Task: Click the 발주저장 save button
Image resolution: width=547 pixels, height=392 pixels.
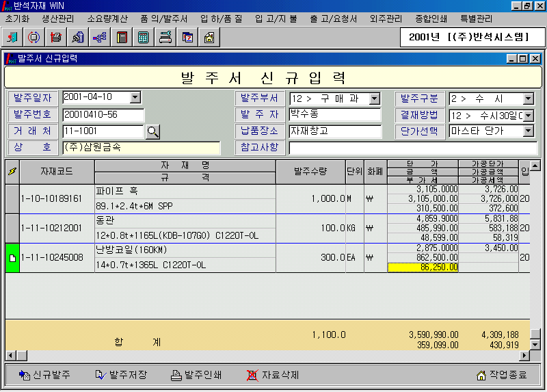Action: 122,375
